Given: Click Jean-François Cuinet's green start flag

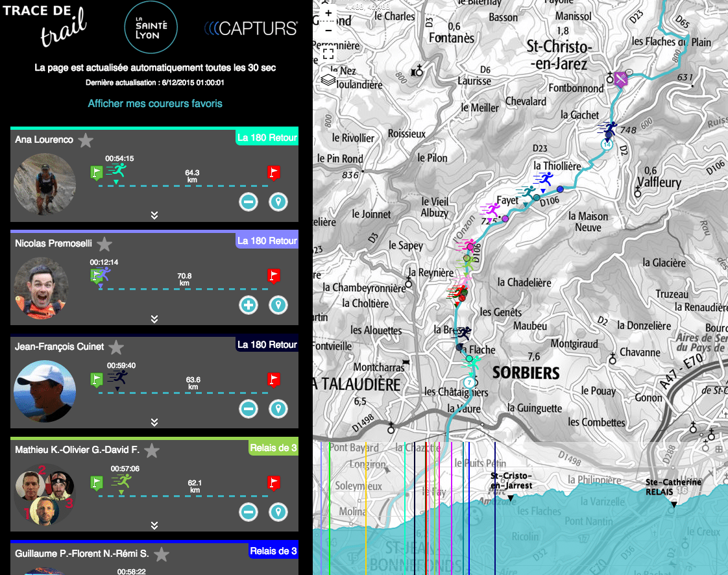Looking at the screenshot, I should [96, 380].
